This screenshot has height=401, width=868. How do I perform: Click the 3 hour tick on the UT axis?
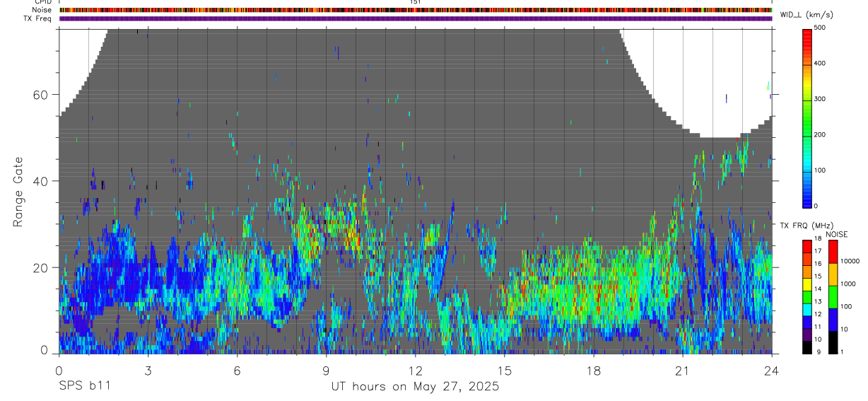(148, 371)
